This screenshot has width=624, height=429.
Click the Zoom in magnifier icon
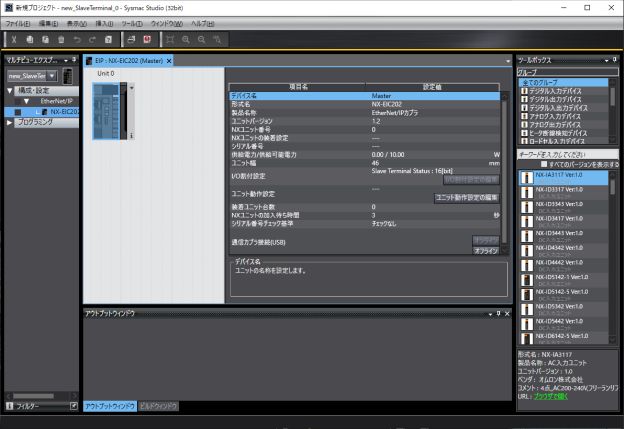coord(186,39)
